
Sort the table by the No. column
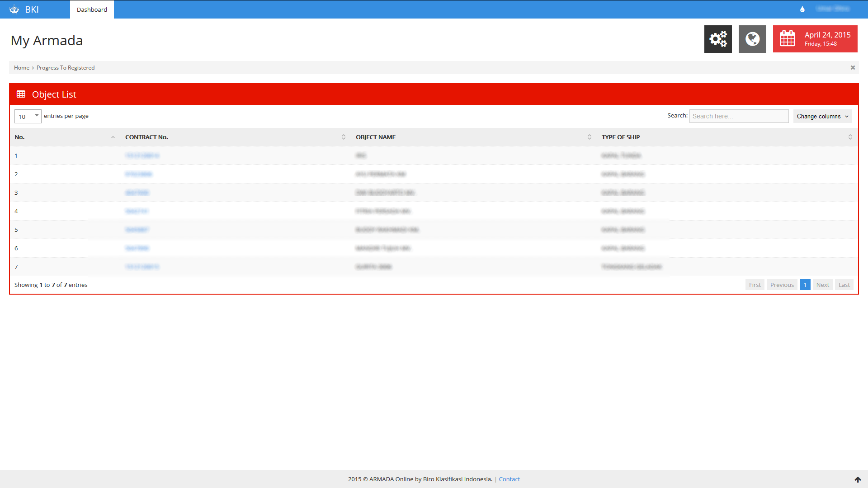pos(113,137)
